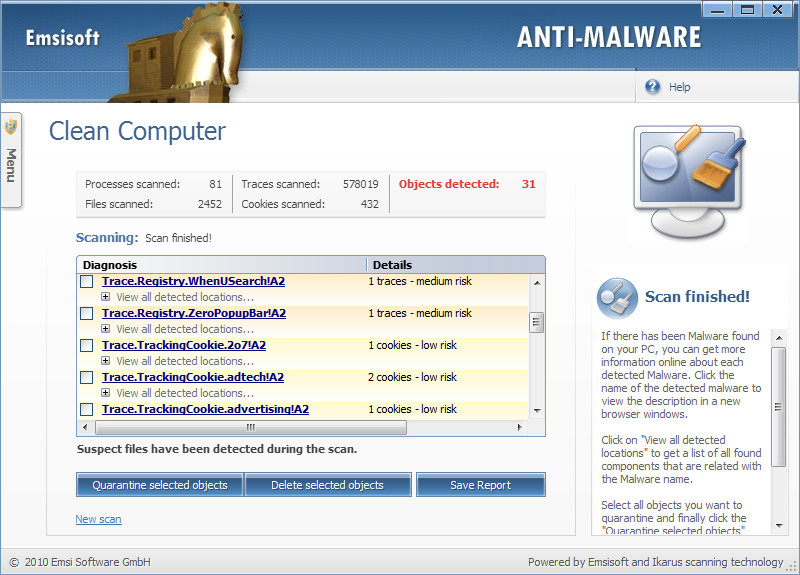Click the Diagnosis column header

coord(222,265)
